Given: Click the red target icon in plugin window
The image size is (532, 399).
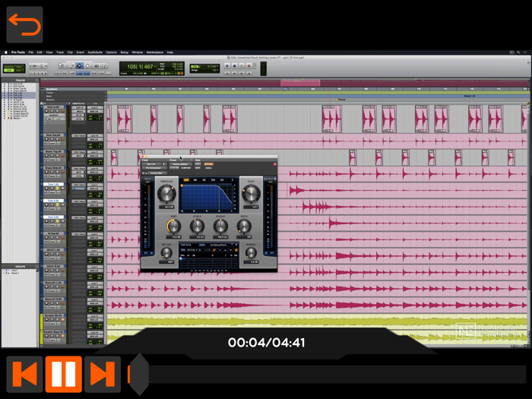Looking at the screenshot, I should [275, 164].
